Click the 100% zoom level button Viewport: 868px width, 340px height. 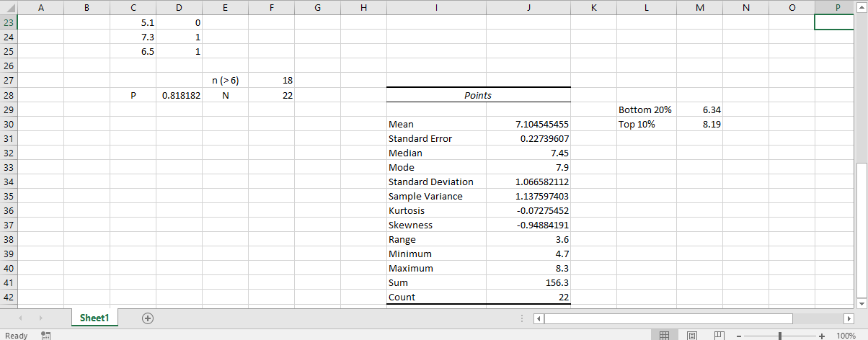click(846, 336)
